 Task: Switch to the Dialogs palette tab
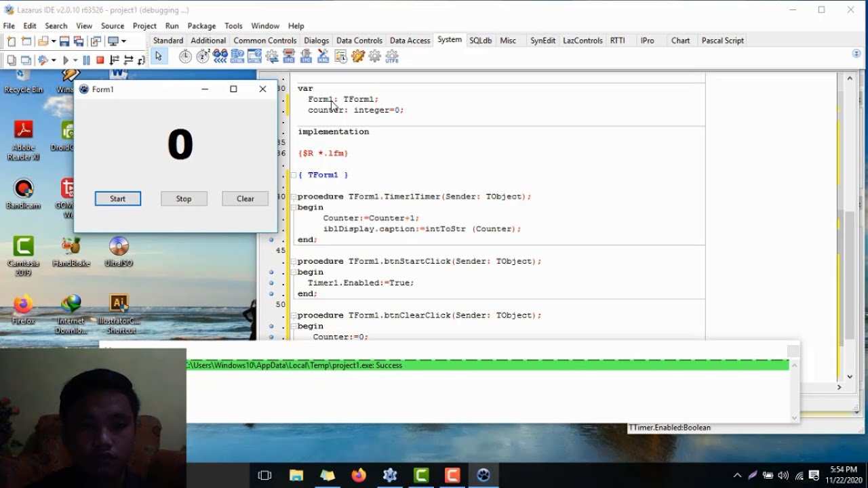316,41
